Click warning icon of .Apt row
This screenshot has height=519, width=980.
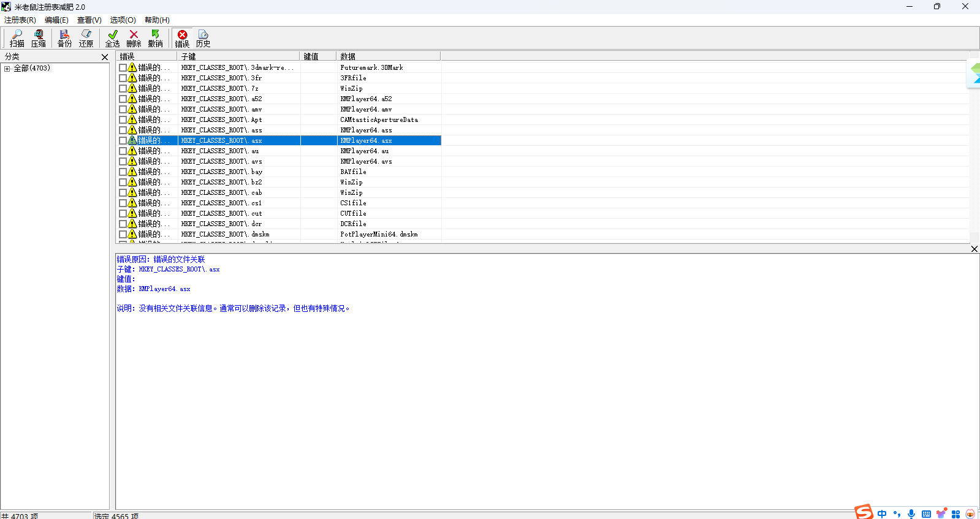(x=132, y=119)
